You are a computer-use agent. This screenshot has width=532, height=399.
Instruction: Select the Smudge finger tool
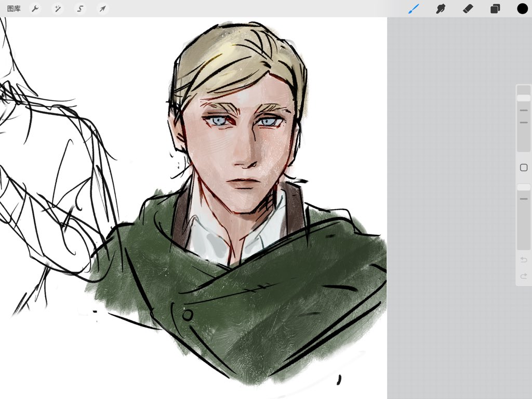[441, 8]
